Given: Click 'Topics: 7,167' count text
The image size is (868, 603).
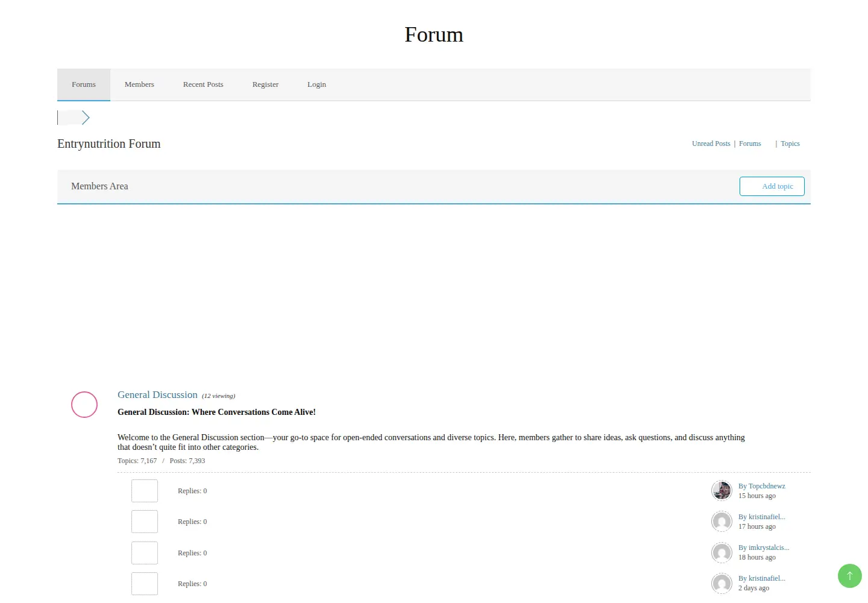Looking at the screenshot, I should coord(137,461).
